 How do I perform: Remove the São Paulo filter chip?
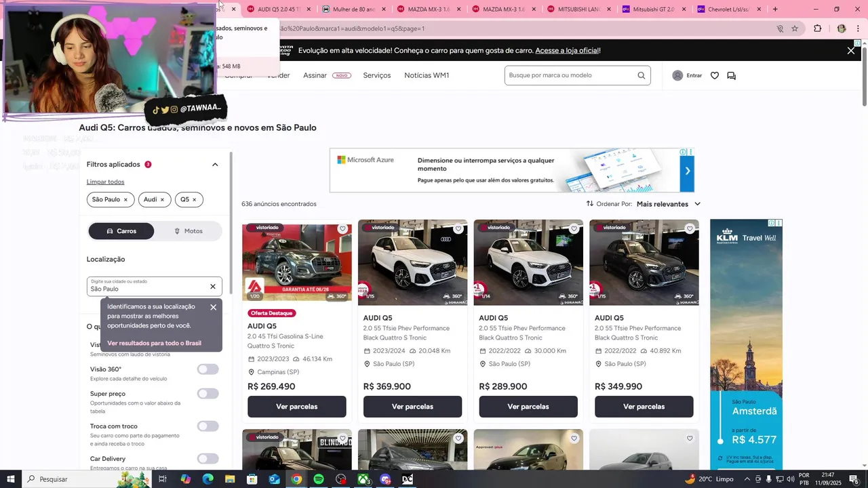(x=125, y=200)
